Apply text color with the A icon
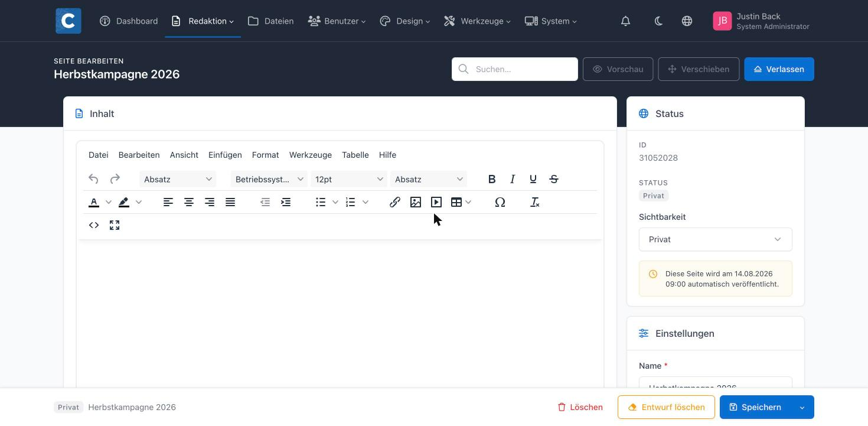Image resolution: width=868 pixels, height=426 pixels. 94,202
